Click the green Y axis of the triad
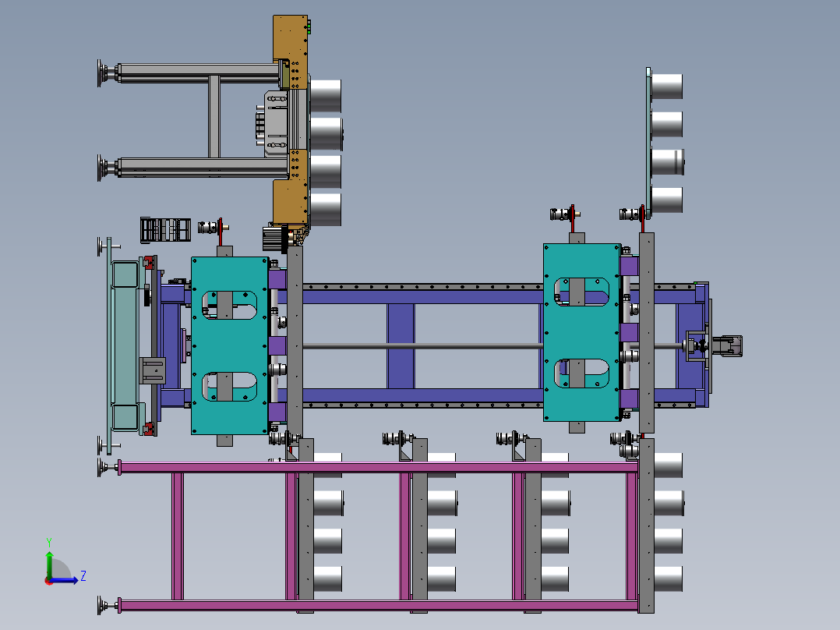The height and width of the screenshot is (630, 840). tap(49, 565)
